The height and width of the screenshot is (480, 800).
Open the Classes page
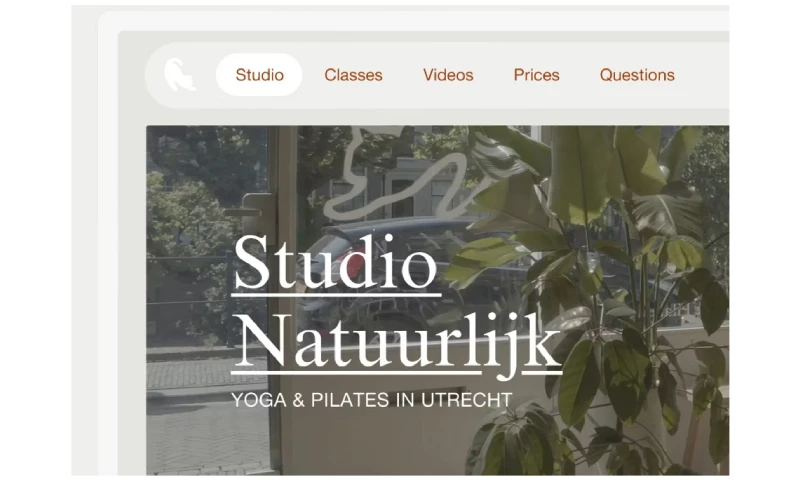(x=353, y=75)
